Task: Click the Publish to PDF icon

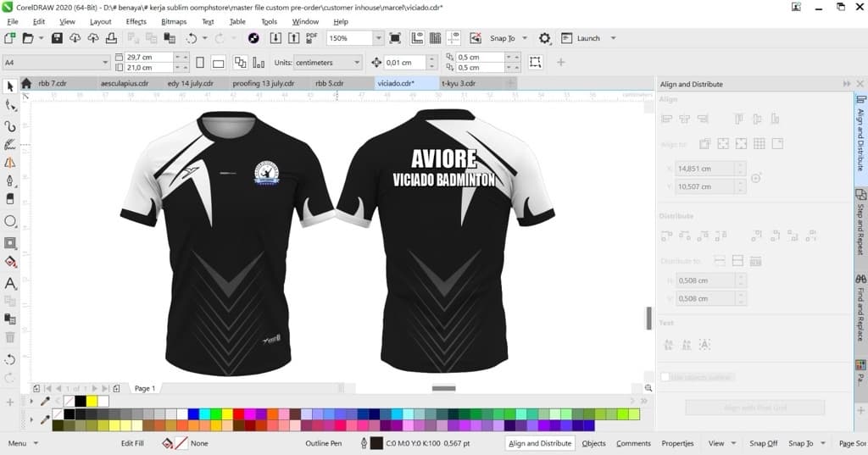Action: [312, 37]
